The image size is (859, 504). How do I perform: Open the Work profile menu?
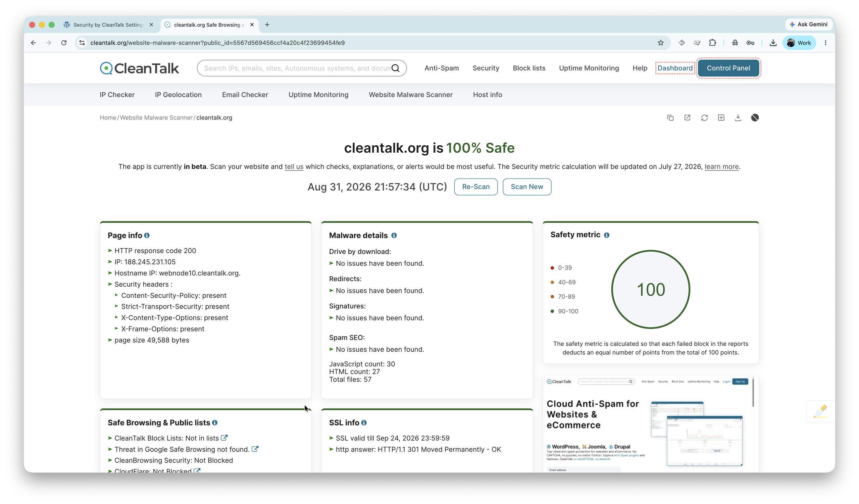pyautogui.click(x=799, y=43)
